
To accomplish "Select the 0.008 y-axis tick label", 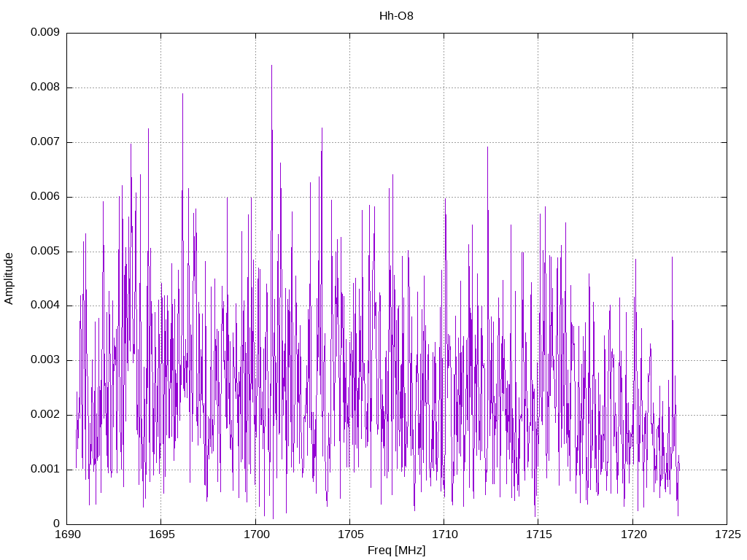I will (44, 87).
